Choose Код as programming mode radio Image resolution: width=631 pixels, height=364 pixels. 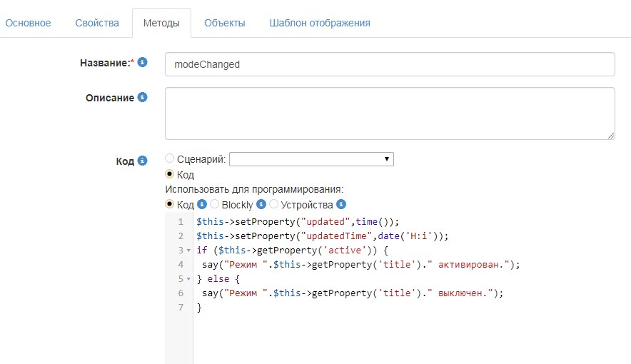pos(169,204)
